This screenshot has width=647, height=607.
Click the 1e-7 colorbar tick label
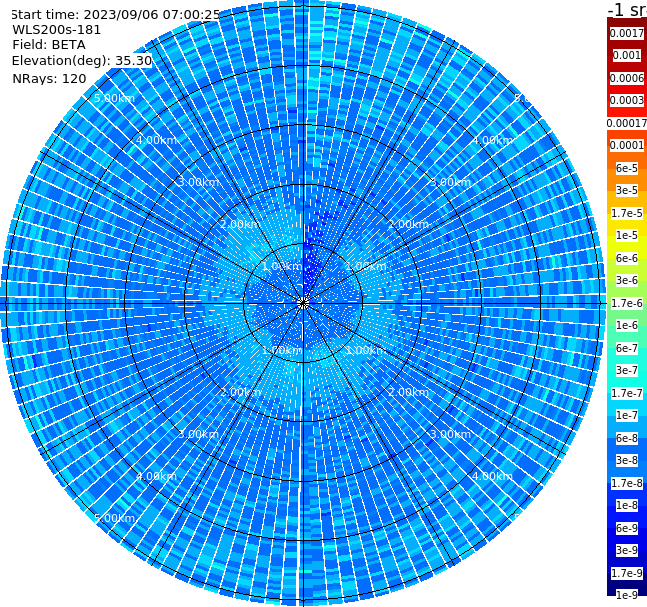coord(627,415)
